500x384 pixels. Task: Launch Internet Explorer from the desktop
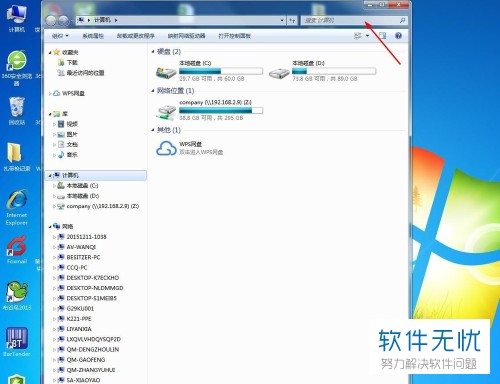tap(17, 207)
